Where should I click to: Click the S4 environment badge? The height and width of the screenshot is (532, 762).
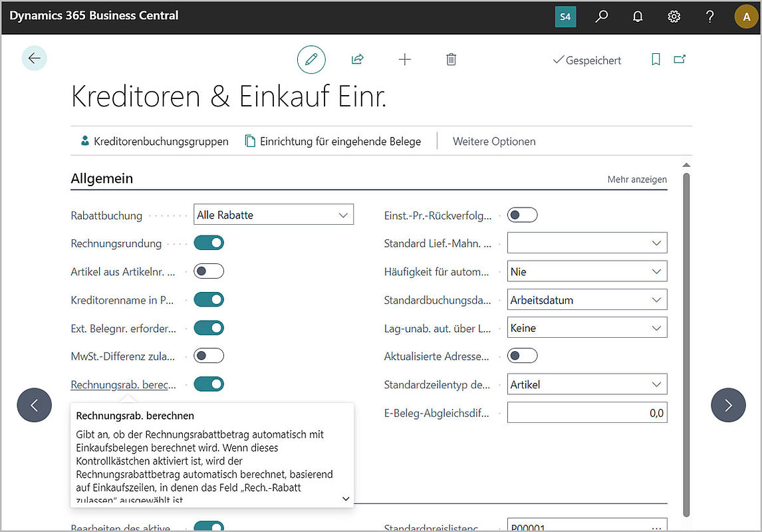(565, 17)
